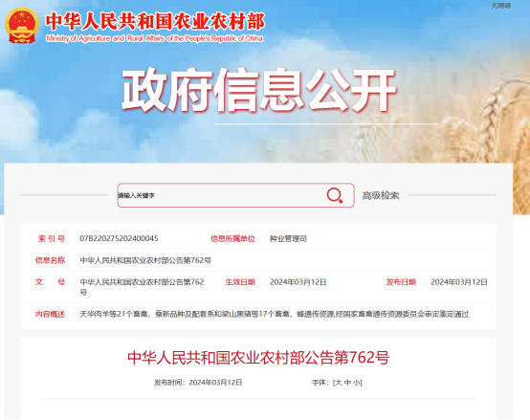Click the 生效日期 value 2024年03月12日

coord(298,282)
